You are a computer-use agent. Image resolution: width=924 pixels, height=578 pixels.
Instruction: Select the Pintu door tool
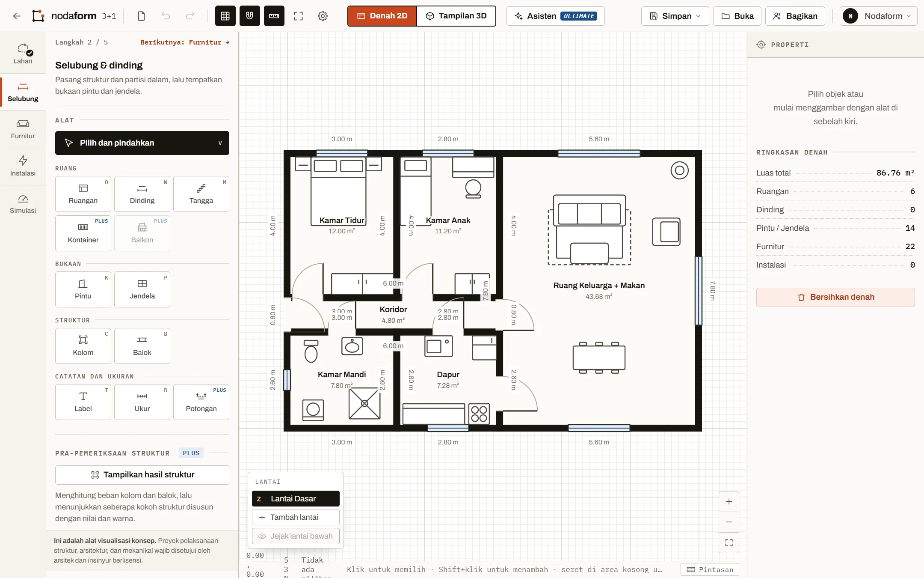point(83,289)
